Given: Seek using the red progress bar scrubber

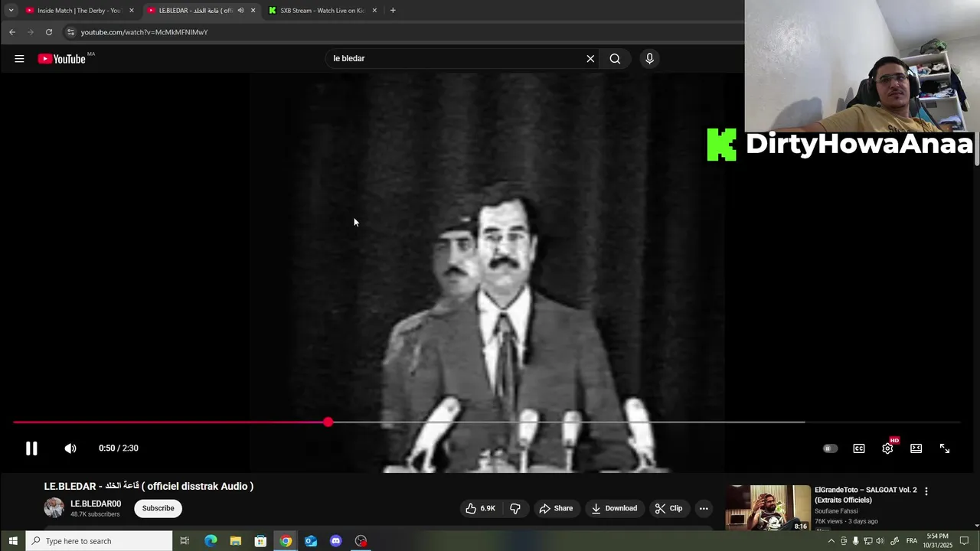Looking at the screenshot, I should tap(328, 422).
